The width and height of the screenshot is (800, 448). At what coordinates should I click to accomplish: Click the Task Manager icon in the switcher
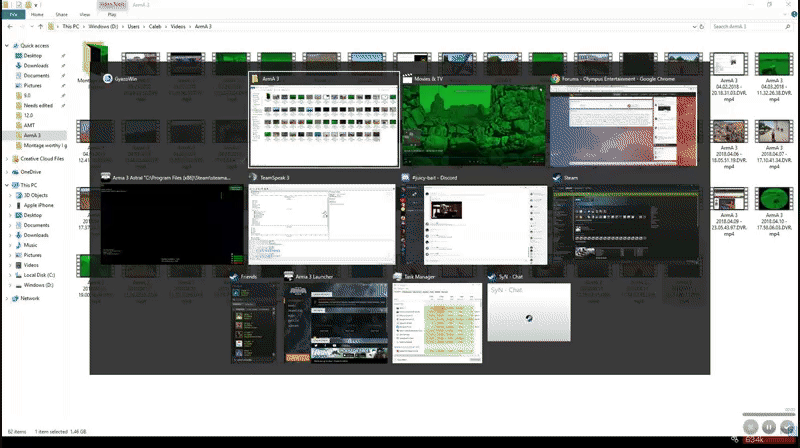point(397,276)
